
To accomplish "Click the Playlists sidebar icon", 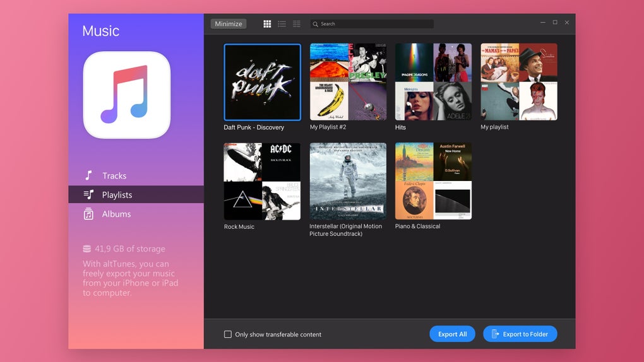I will [x=89, y=194].
